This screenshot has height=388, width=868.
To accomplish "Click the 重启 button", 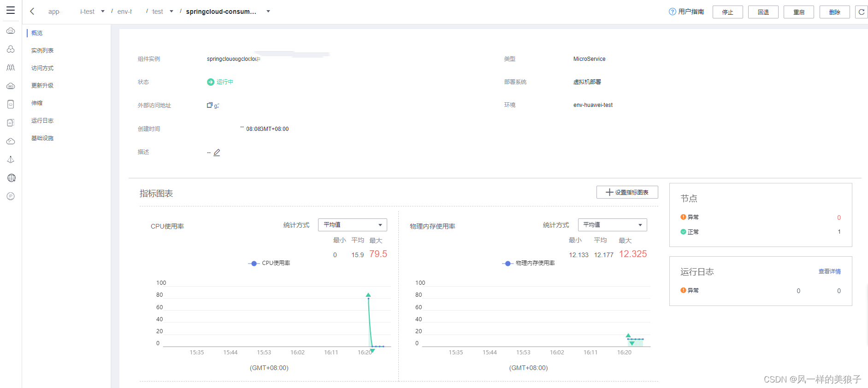I will point(799,12).
